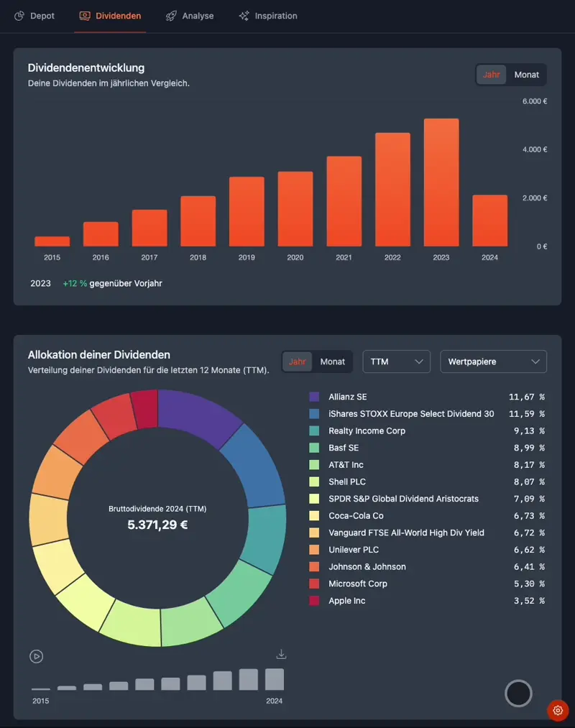The width and height of the screenshot is (575, 728).
Task: Click the play animation icon below donut chart
Action: coord(37,656)
